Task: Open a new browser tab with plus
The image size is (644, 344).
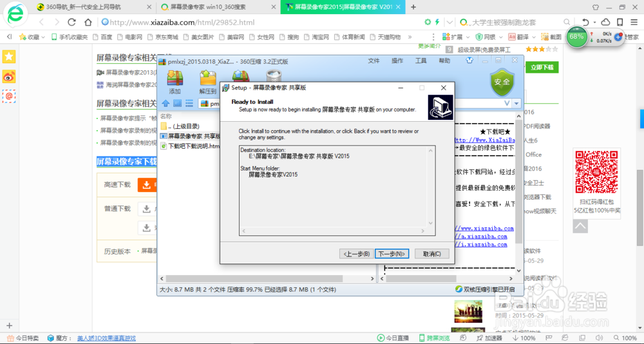Action: pyautogui.click(x=413, y=7)
